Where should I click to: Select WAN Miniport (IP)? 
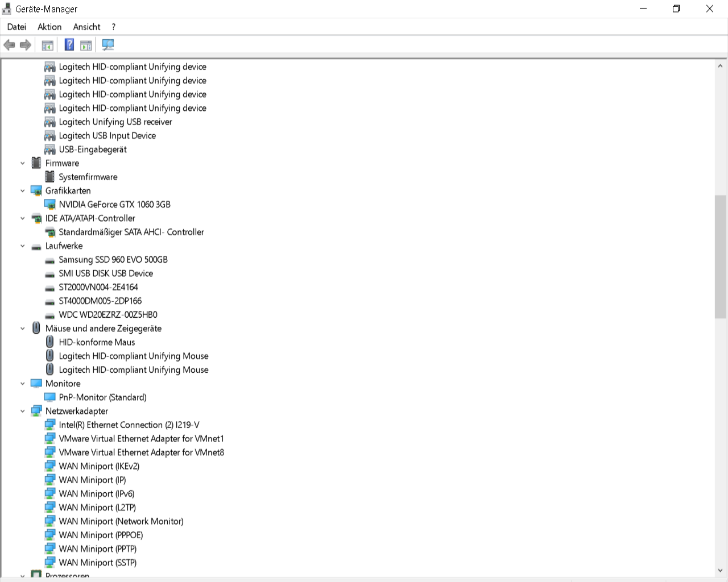pos(92,480)
